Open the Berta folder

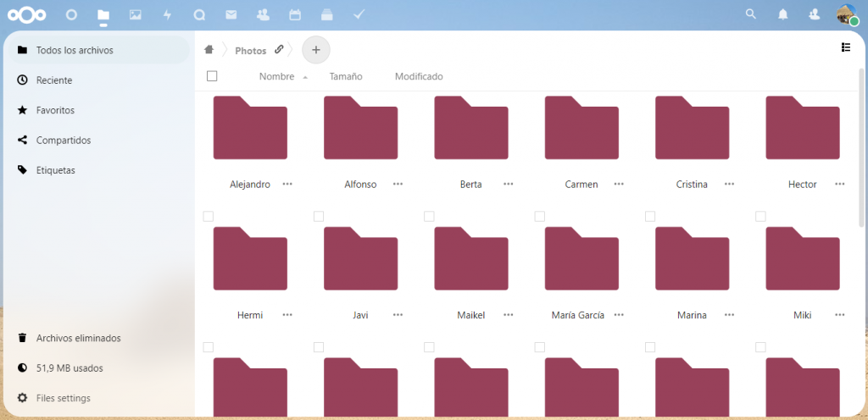point(471,128)
